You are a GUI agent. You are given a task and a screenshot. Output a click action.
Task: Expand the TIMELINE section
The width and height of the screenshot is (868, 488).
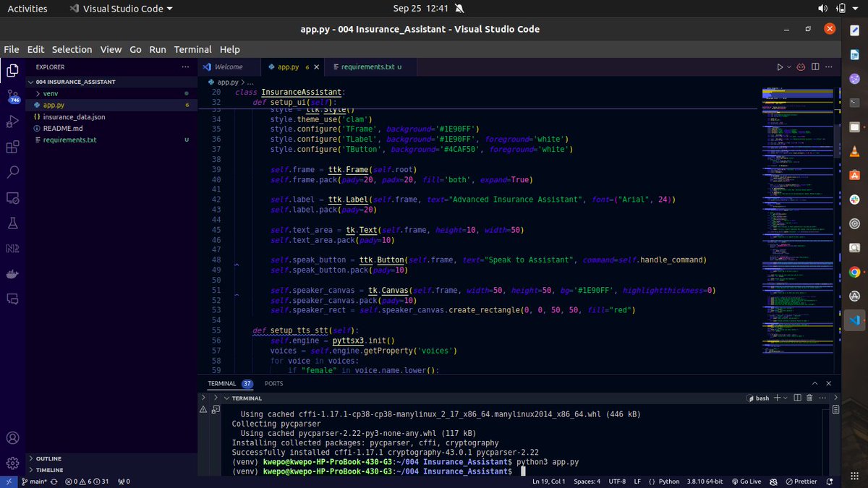click(x=112, y=470)
